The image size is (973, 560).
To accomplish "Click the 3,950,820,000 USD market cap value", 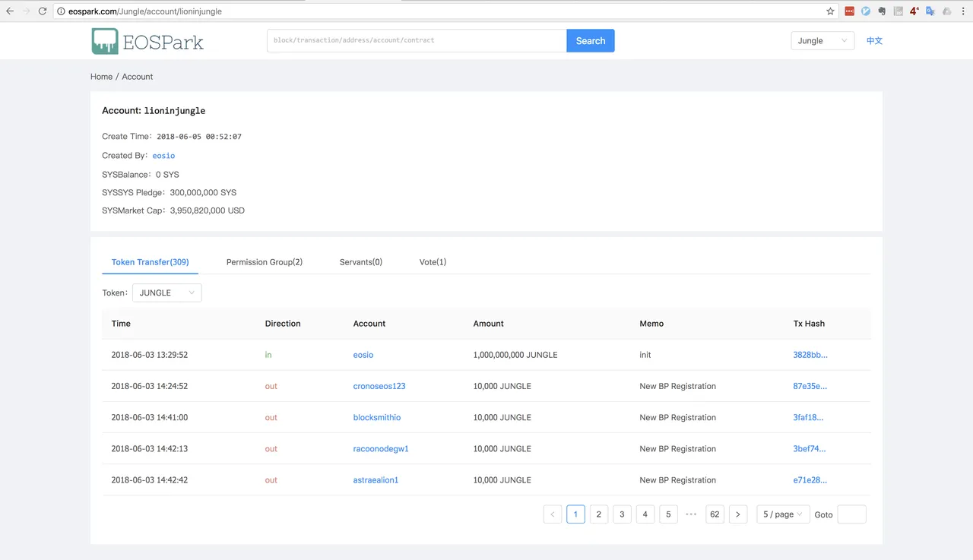I will pos(208,210).
